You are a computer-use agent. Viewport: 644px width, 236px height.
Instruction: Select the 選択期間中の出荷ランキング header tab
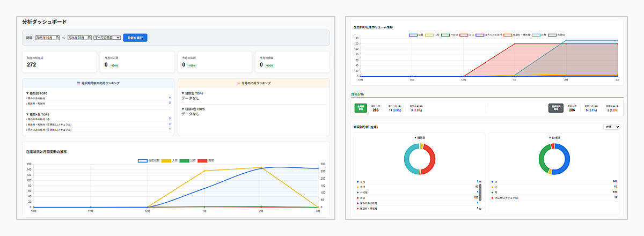(98, 83)
